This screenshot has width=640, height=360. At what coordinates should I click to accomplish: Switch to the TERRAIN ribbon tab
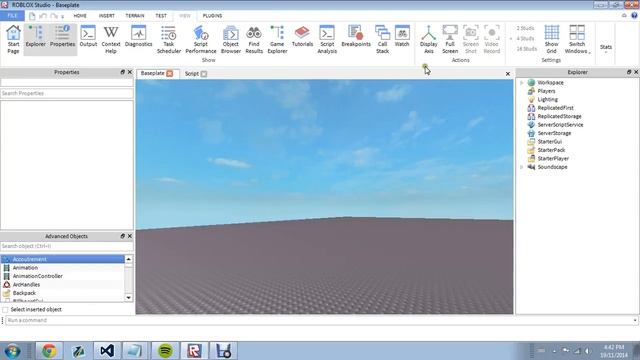pyautogui.click(x=135, y=16)
